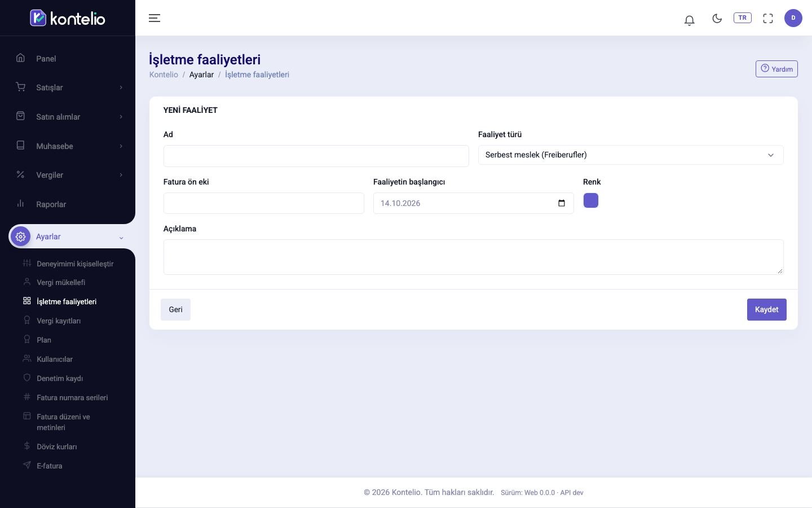This screenshot has height=508, width=812.
Task: Expand the Satın alımlar submenu chevron
Action: coord(121,117)
